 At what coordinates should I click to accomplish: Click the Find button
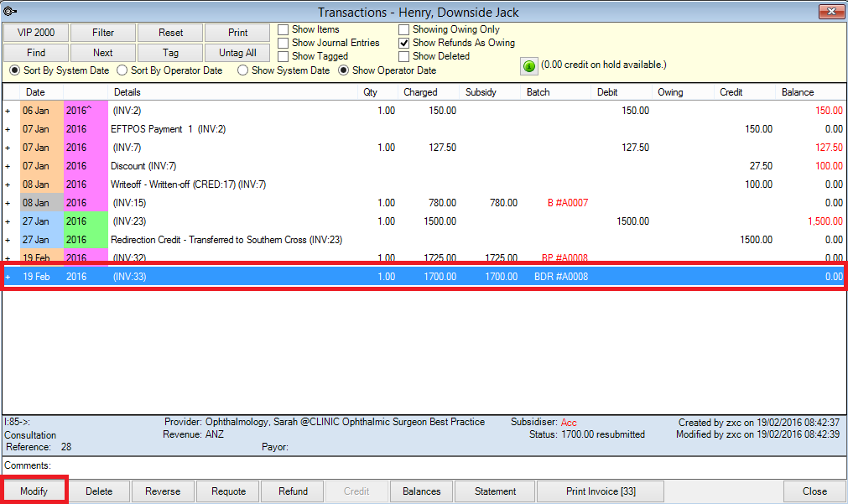(x=36, y=53)
